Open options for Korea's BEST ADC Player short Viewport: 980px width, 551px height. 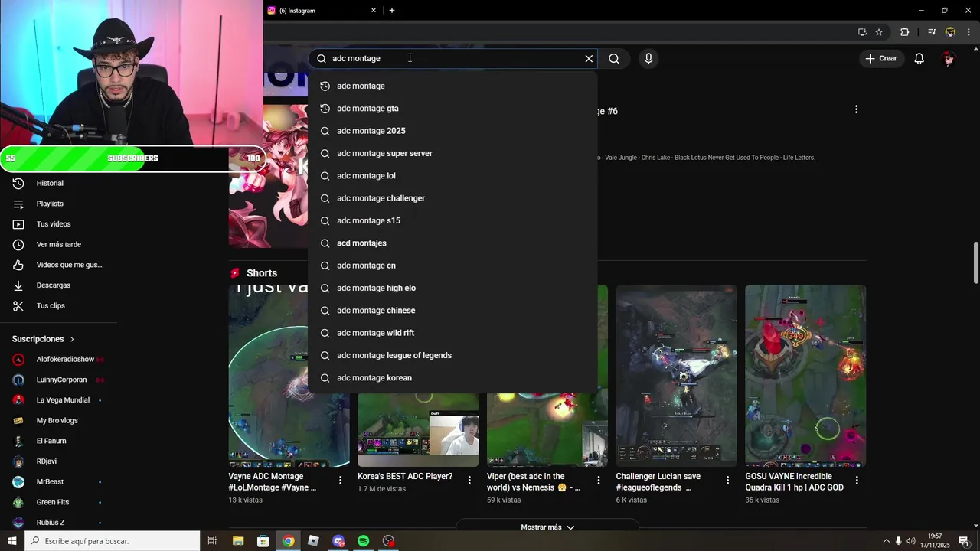point(469,481)
